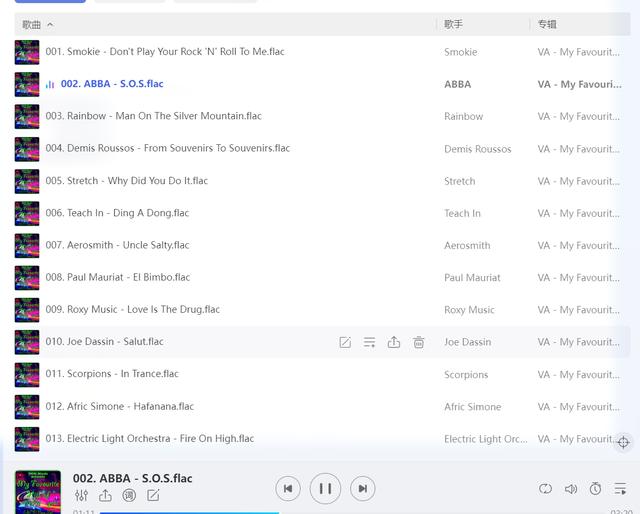Viewport: 640px width, 514px height.
Task: Sort by the 专辑 column header
Action: click(x=547, y=24)
